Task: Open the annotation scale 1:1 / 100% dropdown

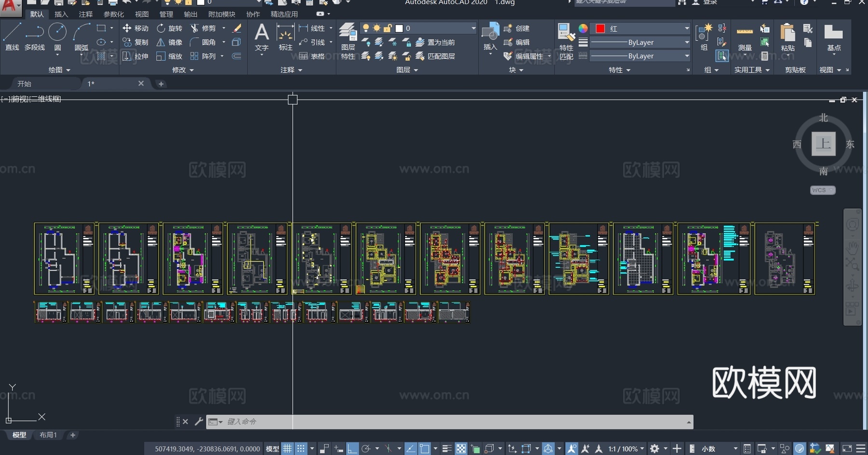Action: click(626, 449)
